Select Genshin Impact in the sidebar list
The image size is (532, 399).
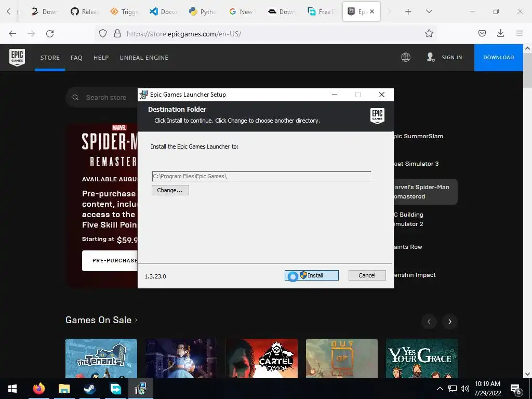tap(414, 275)
